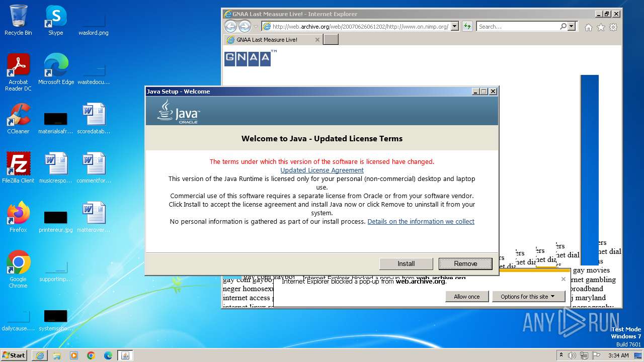644x362 pixels.
Task: Click the tall blue bar on webpage
Action: tap(590, 170)
